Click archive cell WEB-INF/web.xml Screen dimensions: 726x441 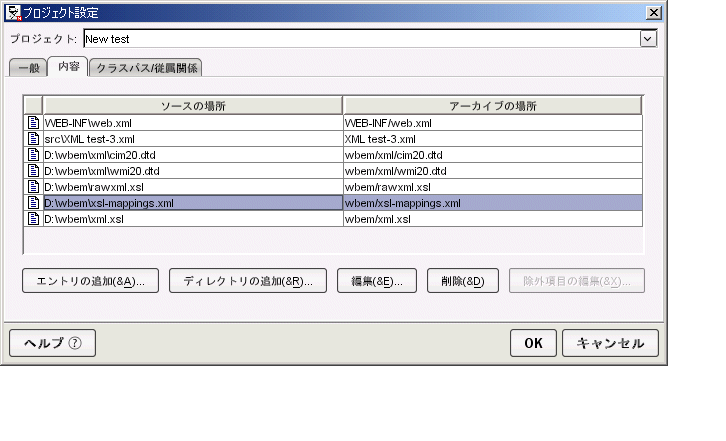point(493,123)
